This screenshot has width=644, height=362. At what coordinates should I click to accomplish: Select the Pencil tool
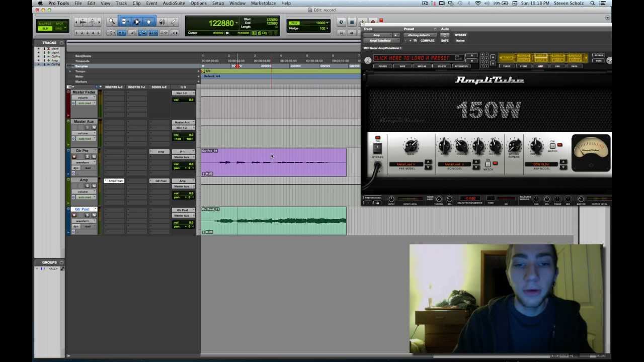click(174, 22)
